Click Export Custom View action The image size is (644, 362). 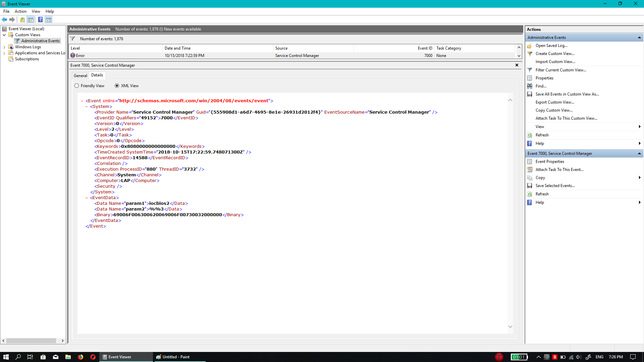coord(555,102)
